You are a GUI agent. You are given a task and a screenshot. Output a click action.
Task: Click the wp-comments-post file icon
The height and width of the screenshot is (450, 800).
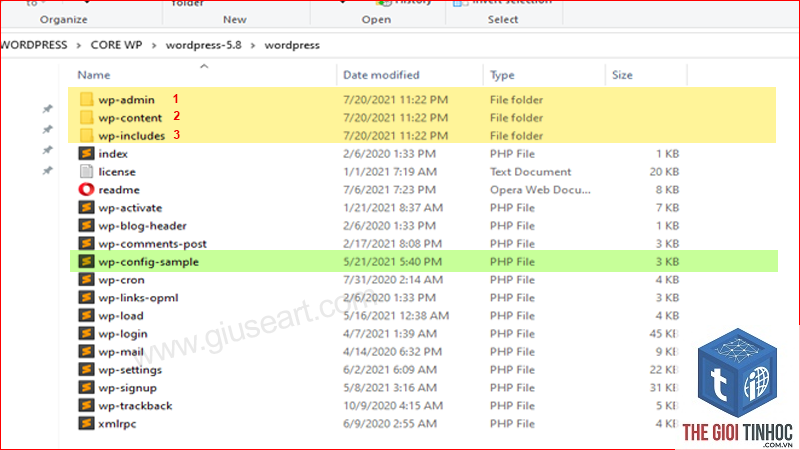coord(86,243)
